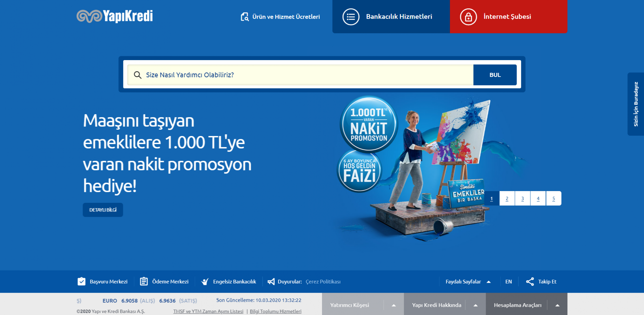Switch to banner slide 5
This screenshot has width=644, height=315.
point(553,198)
